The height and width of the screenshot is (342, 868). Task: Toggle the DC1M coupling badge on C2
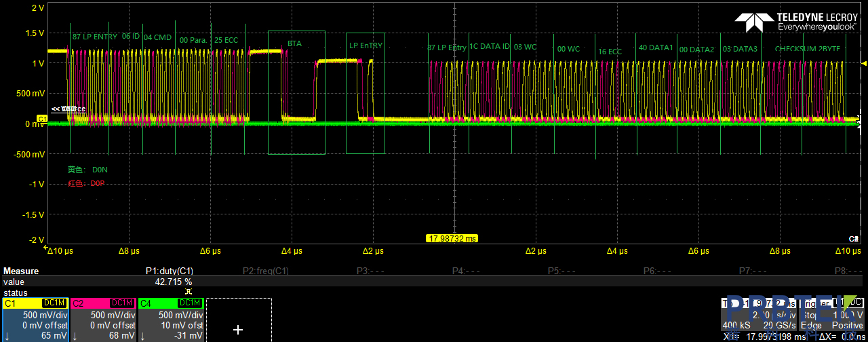[121, 303]
